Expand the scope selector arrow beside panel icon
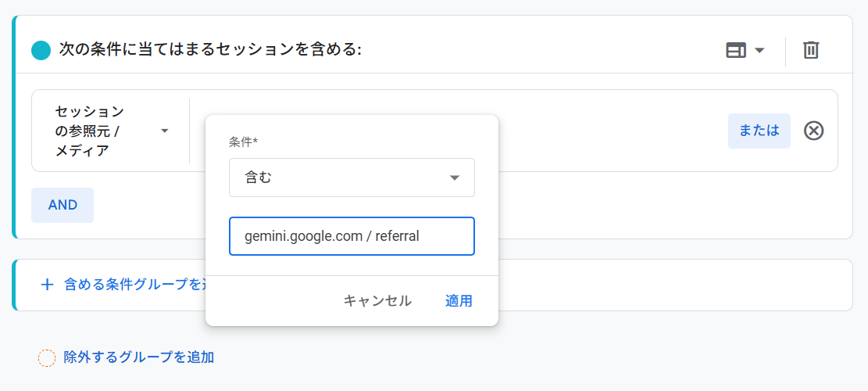The image size is (868, 391). (759, 51)
